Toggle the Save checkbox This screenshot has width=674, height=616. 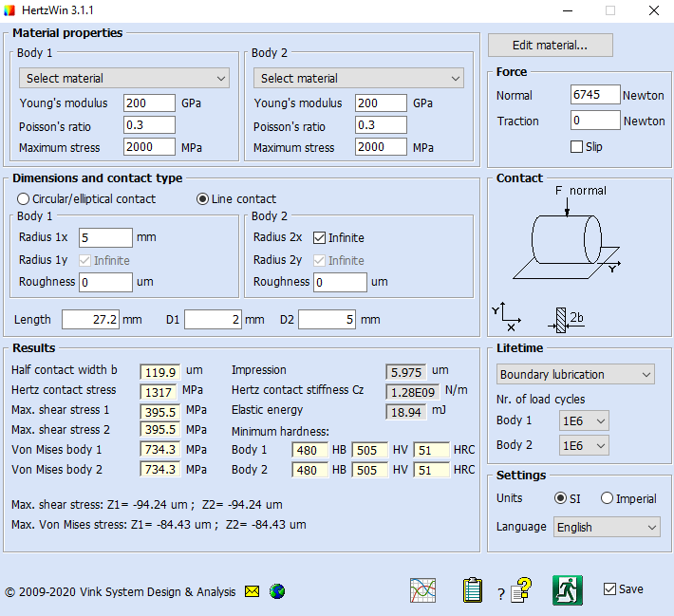coord(609,589)
